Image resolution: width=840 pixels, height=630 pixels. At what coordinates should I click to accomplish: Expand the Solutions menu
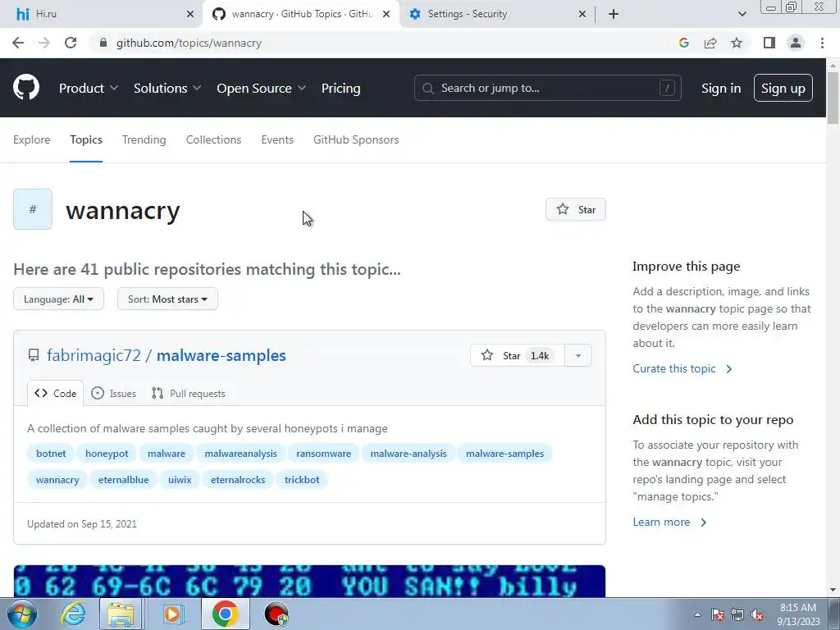[167, 88]
